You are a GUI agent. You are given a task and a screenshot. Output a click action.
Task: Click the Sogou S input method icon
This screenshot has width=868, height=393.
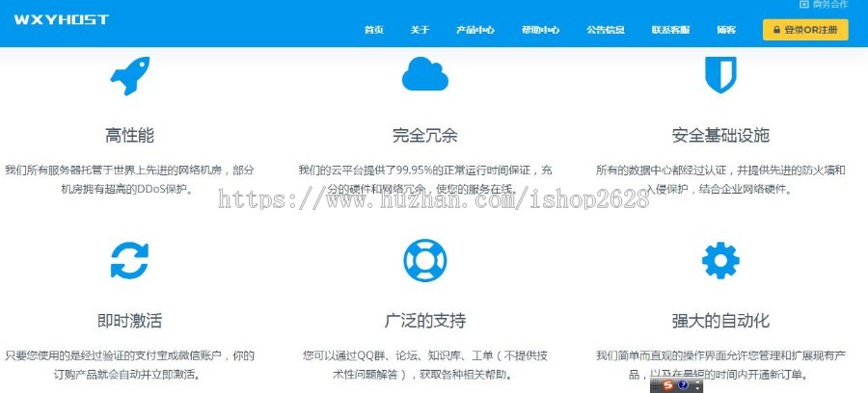point(667,385)
